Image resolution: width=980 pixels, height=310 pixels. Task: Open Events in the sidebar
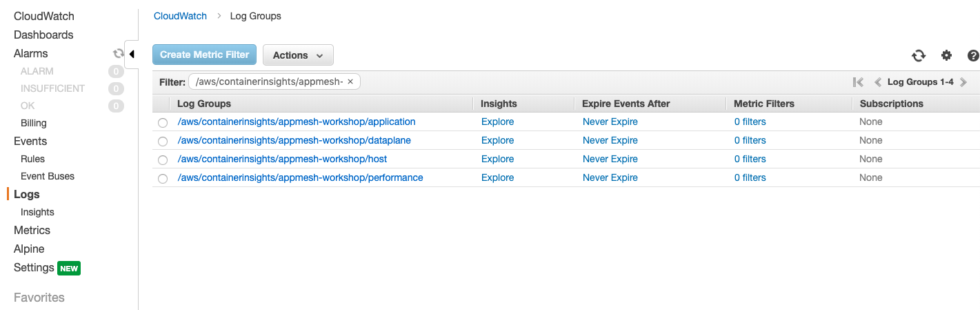(30, 141)
